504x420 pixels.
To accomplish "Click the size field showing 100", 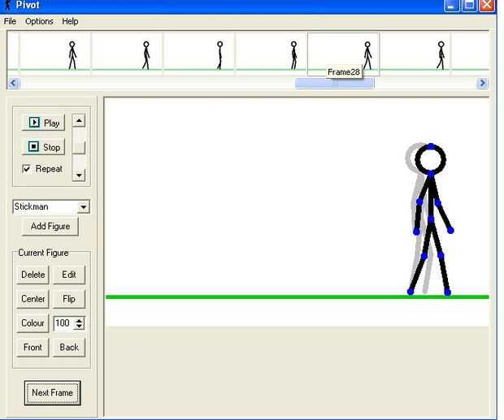I will click(x=64, y=323).
